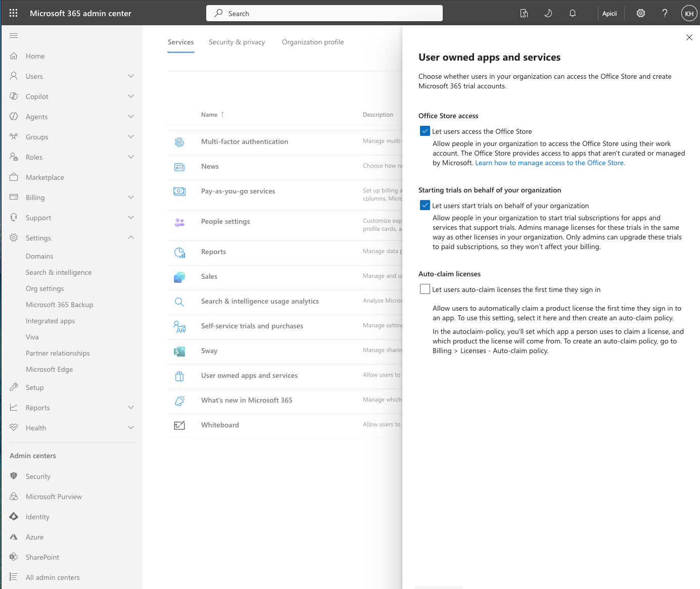Viewport: 700px width, 589px height.
Task: Switch to the Organization profile tab
Action: point(313,42)
